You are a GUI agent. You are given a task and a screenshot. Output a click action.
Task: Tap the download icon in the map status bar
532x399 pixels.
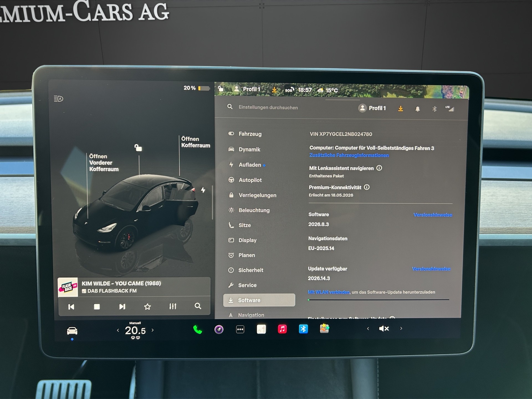click(274, 89)
